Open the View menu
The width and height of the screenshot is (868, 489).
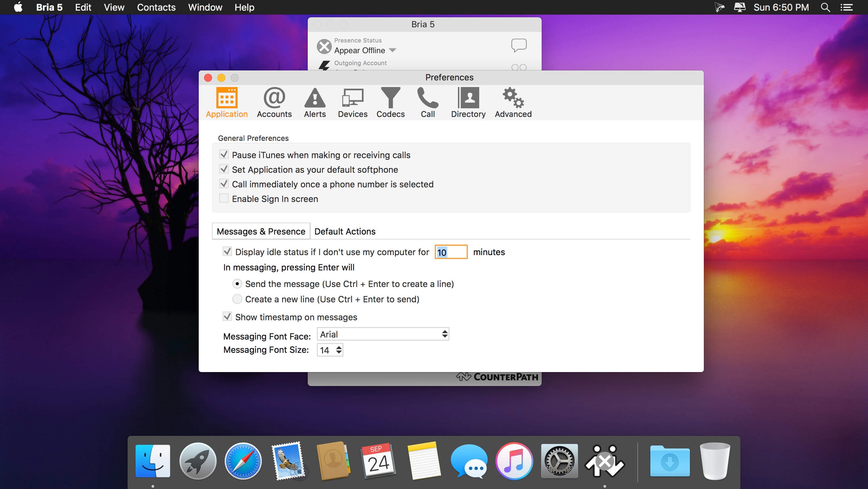tap(114, 7)
